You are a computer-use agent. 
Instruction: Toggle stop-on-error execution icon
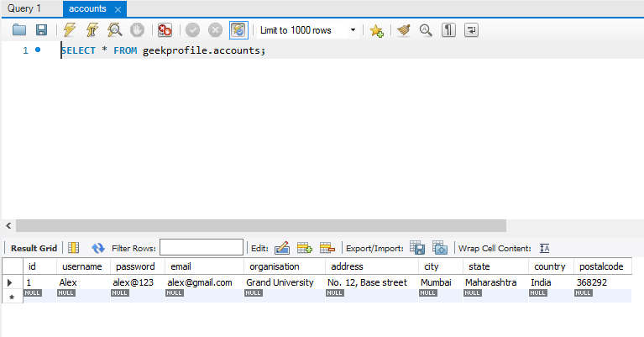[165, 30]
